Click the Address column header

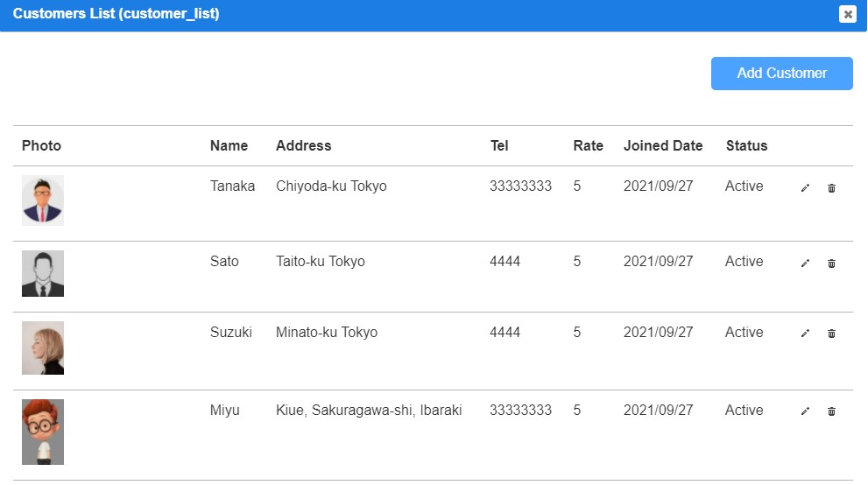(303, 145)
